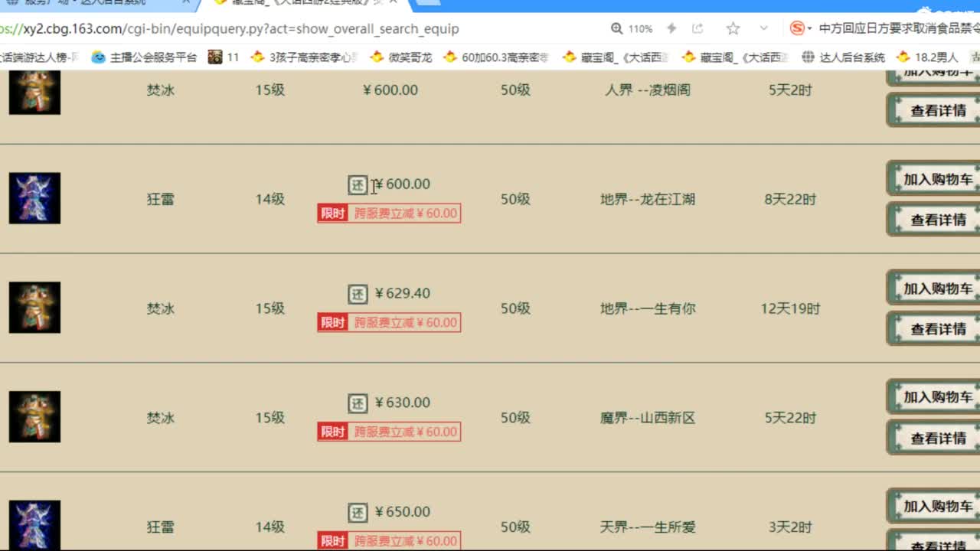Click server name 人界 --凌烟阁
This screenshot has width=980, height=551.
(x=648, y=90)
